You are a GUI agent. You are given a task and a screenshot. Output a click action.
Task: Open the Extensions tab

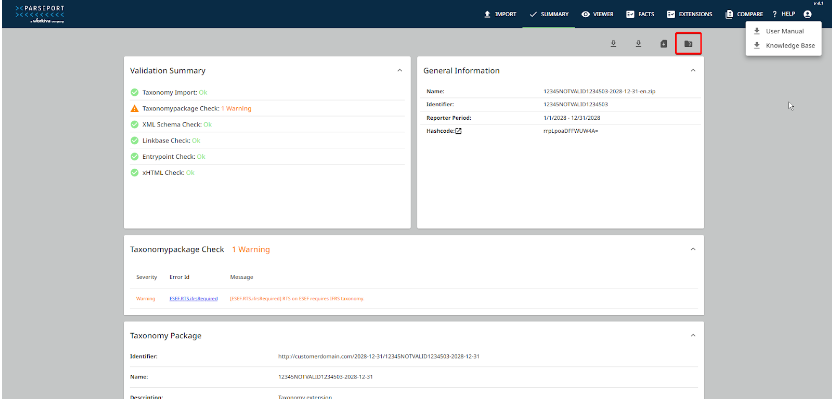[x=690, y=14]
